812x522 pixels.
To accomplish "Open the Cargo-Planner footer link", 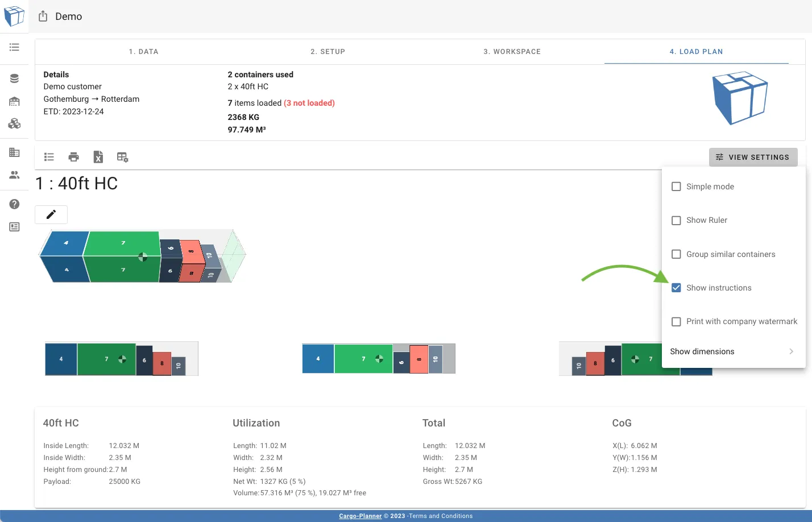I will [x=360, y=516].
